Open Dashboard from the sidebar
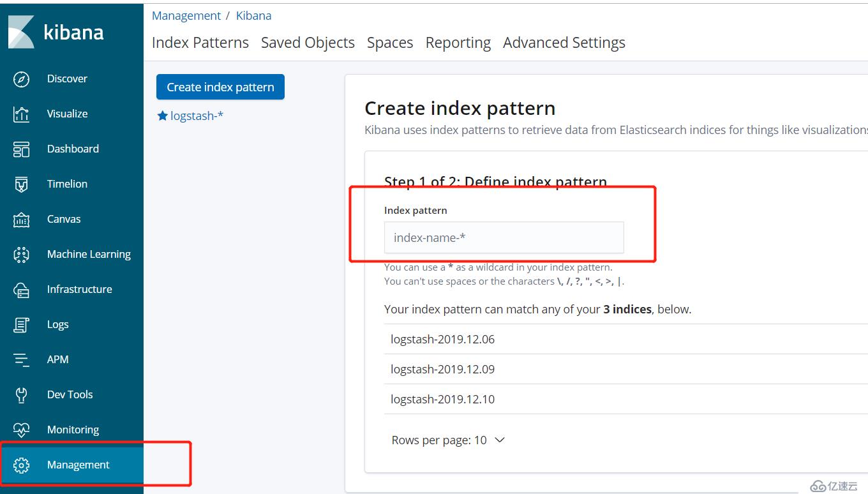 tap(73, 149)
